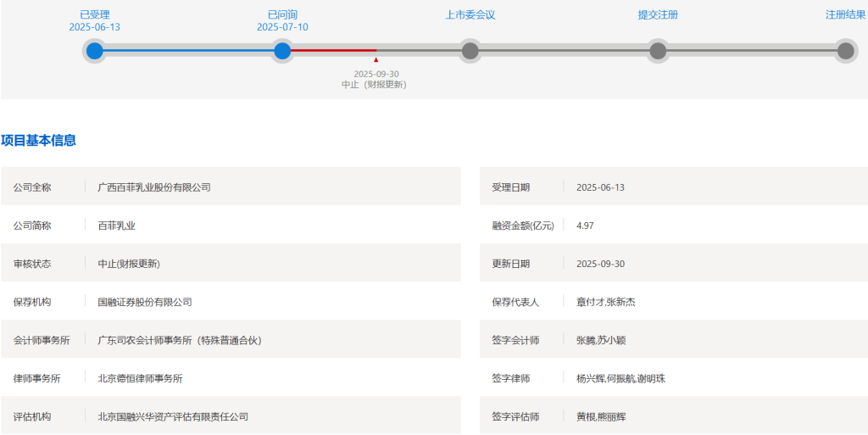The image size is (868, 435).
Task: Click the 项目基本信息 section heading
Action: point(39,141)
